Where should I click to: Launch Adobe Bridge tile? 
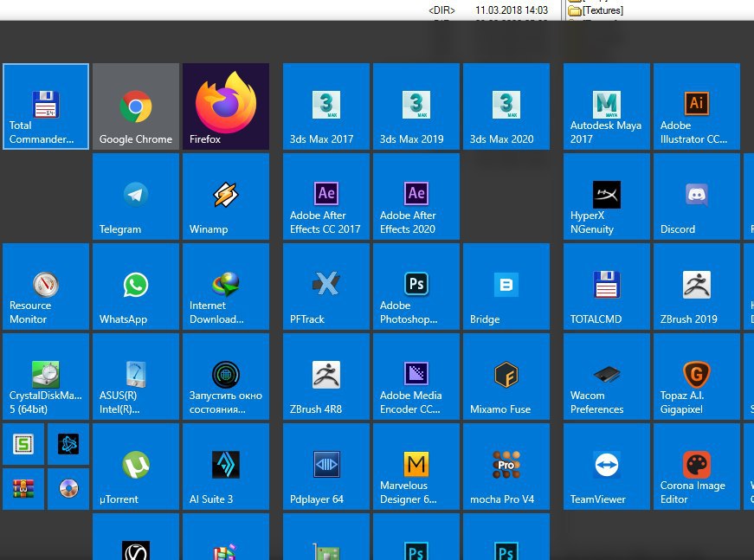click(x=506, y=286)
